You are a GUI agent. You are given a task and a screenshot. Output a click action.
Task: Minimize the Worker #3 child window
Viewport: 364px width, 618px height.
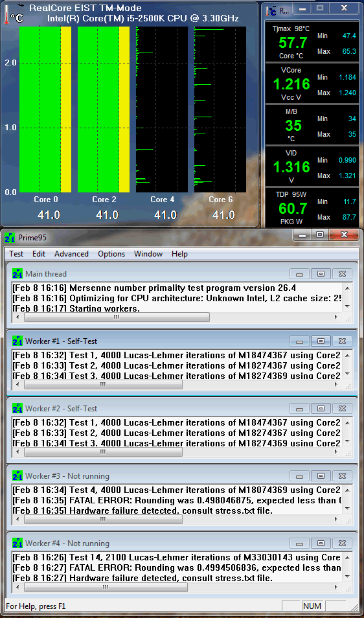(x=299, y=475)
